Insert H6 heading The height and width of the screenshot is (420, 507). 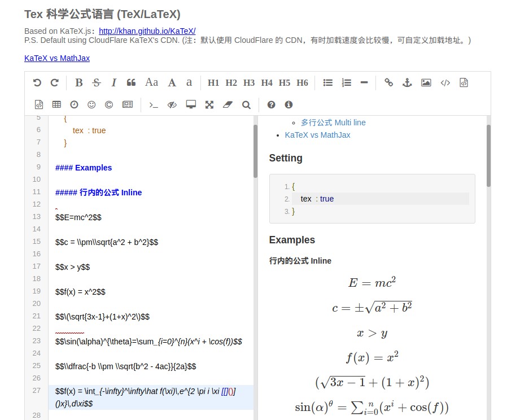302,83
